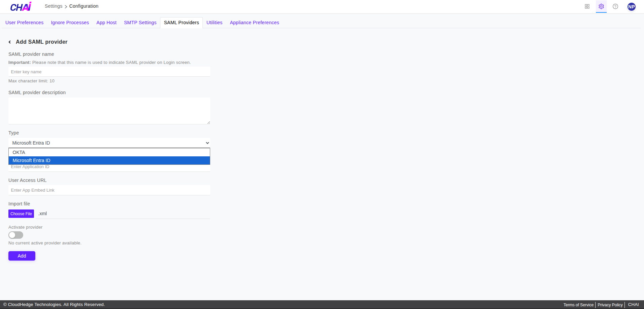This screenshot has height=309, width=644.
Task: Switch to the User Preferences tab
Action: (24, 23)
